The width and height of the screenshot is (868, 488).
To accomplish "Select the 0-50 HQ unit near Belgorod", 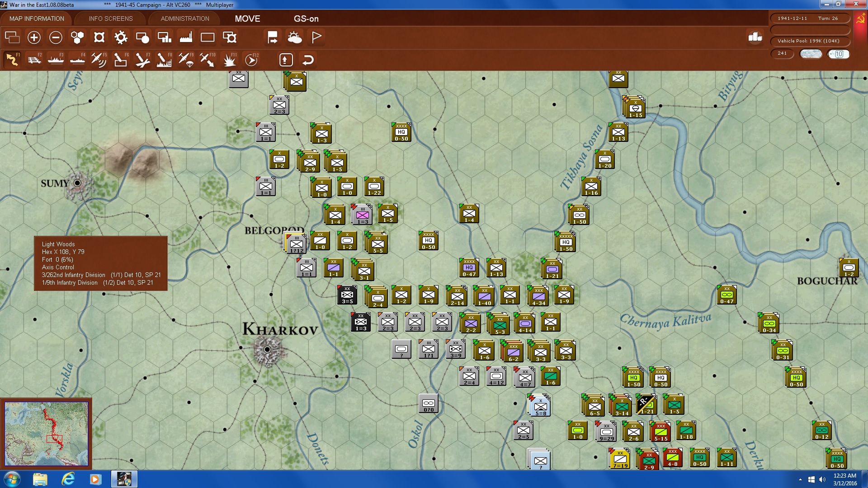I will (428, 241).
